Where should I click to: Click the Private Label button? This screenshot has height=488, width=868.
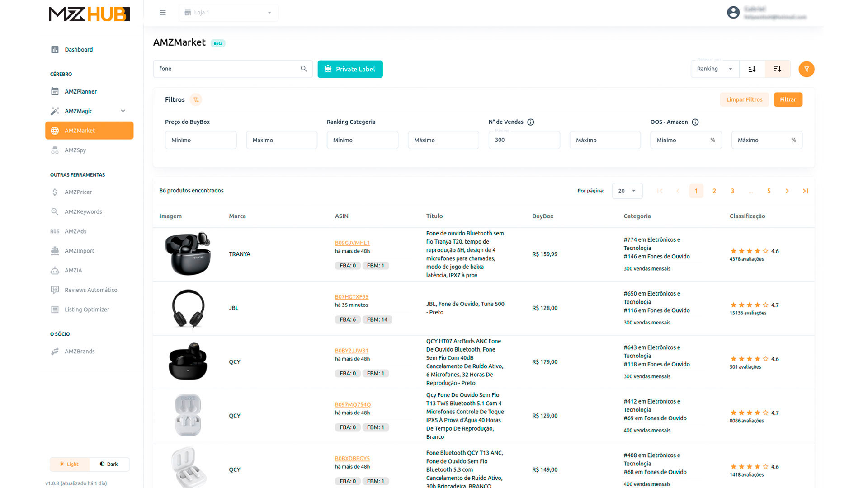350,69
